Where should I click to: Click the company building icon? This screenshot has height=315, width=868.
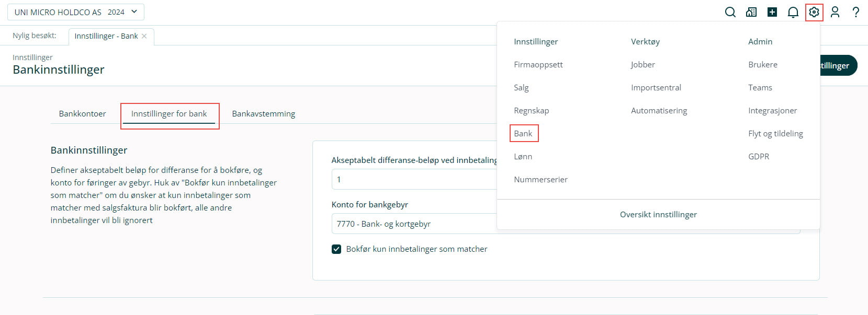751,12
